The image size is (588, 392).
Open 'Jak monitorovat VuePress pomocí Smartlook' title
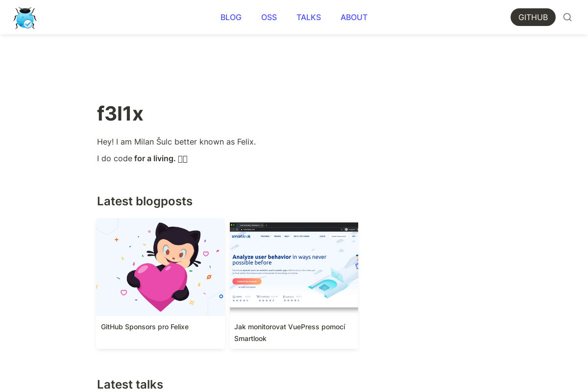pos(290,333)
